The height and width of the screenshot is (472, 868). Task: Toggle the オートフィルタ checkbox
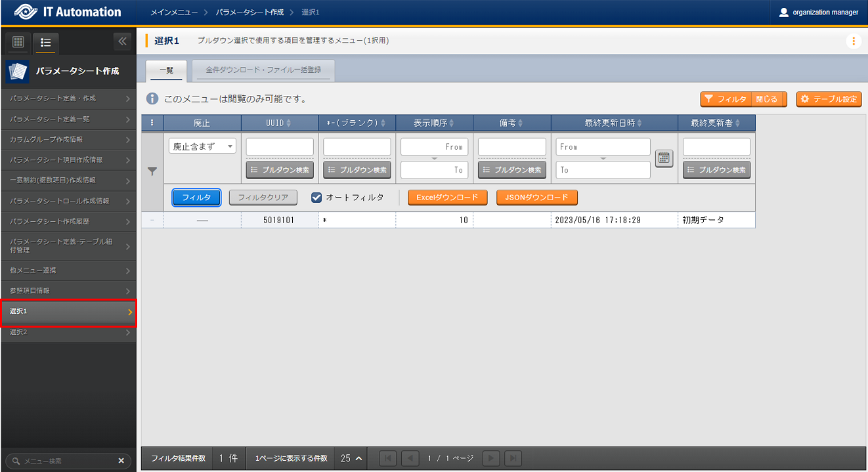point(316,198)
